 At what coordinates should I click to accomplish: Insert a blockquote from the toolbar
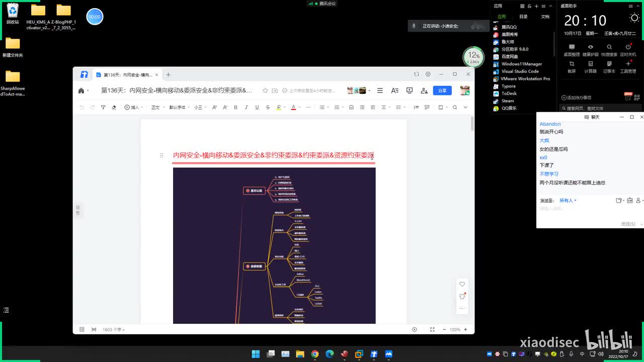point(416,107)
